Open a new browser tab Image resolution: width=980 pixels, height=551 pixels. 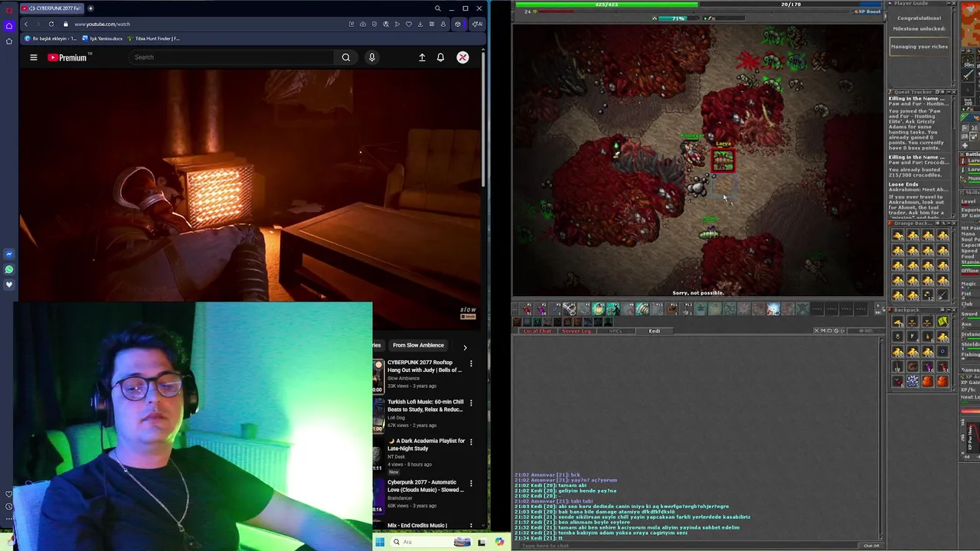pyautogui.click(x=90, y=8)
